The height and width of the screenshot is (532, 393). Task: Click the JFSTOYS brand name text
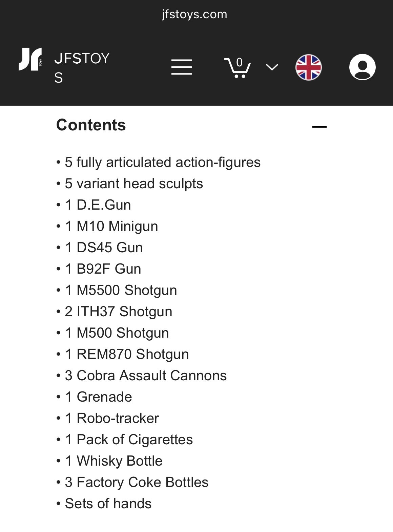click(x=82, y=68)
